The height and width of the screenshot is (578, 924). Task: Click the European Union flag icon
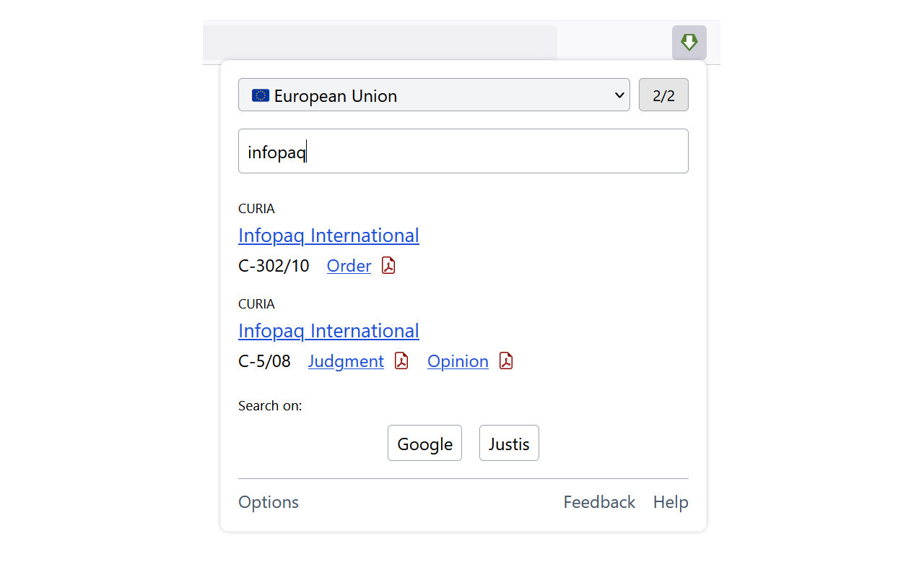261,95
